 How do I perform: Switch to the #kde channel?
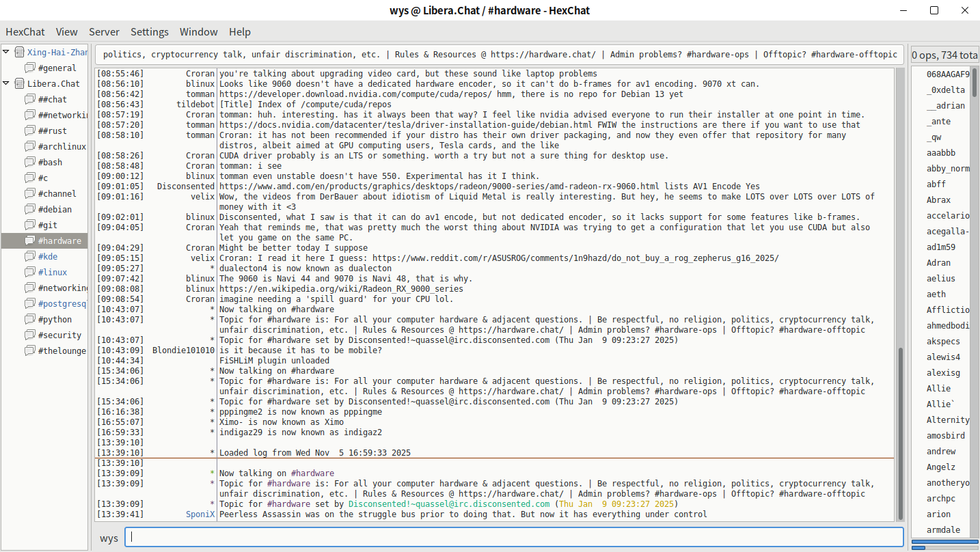[x=48, y=257]
